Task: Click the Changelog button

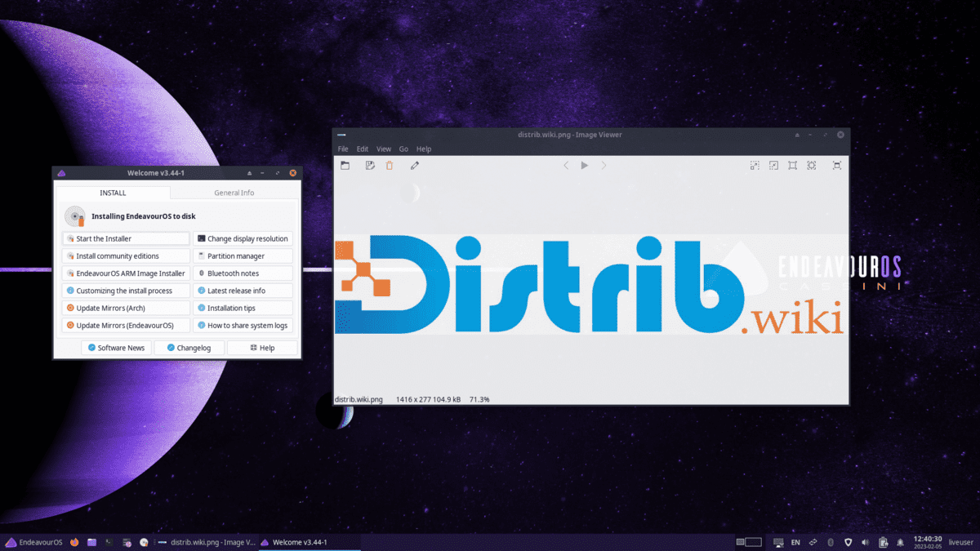Action: click(189, 348)
